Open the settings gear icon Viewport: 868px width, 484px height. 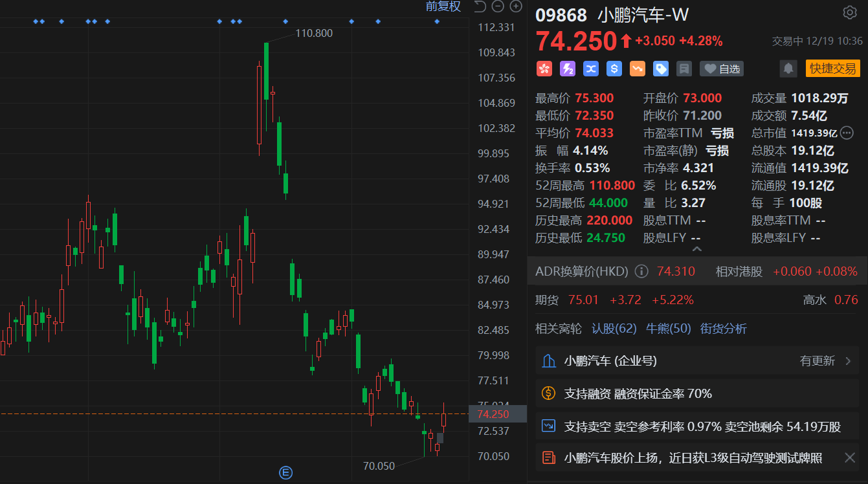[x=849, y=13]
